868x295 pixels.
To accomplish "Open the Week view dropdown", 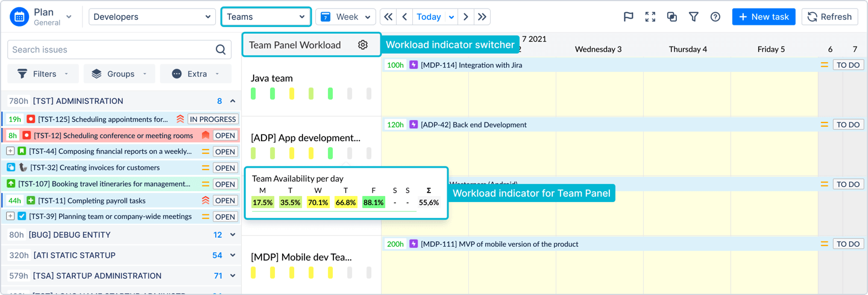I will (345, 17).
